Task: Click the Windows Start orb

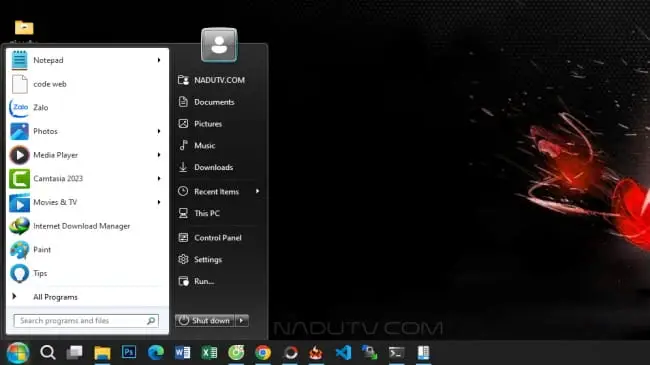Action: 18,353
